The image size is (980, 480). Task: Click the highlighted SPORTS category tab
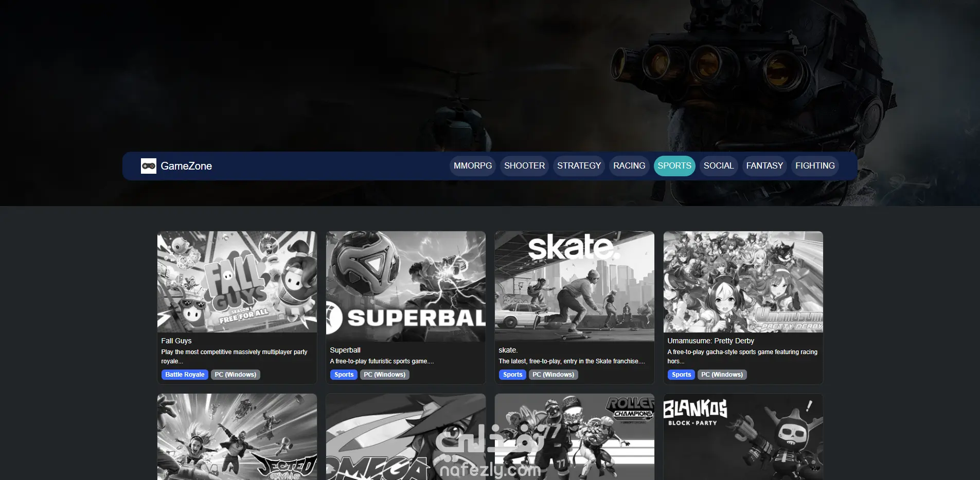pyautogui.click(x=674, y=166)
